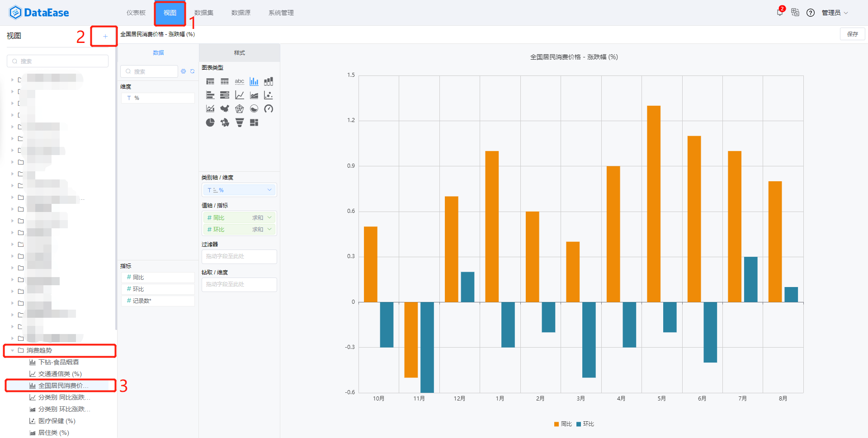The width and height of the screenshot is (868, 438).
Task: Choose the gauge chart type
Action: point(268,108)
